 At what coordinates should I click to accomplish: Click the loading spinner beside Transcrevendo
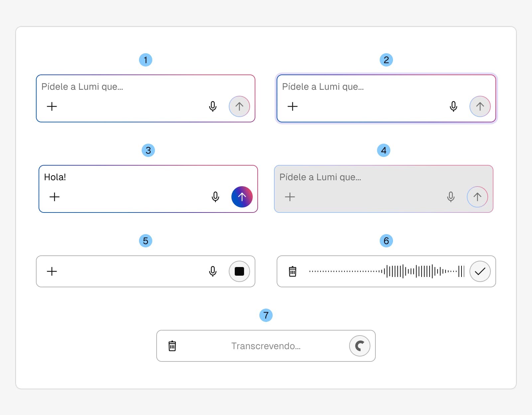(359, 346)
